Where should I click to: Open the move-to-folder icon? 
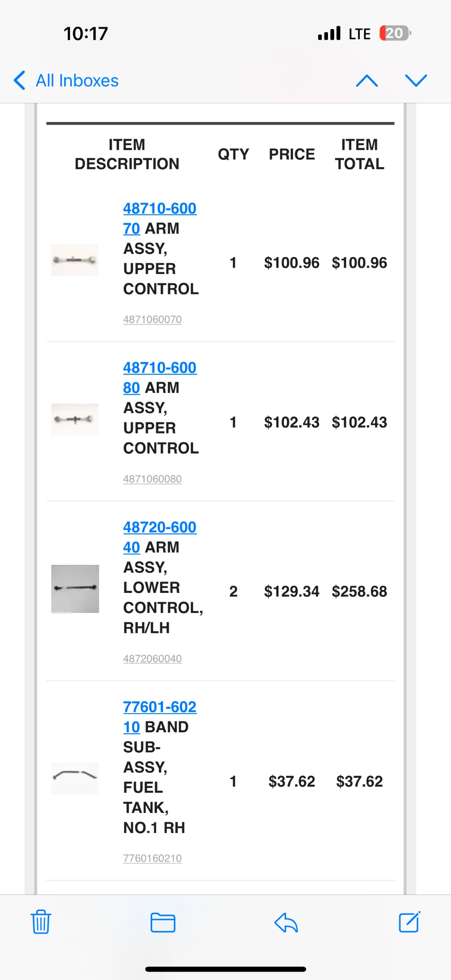tap(163, 922)
